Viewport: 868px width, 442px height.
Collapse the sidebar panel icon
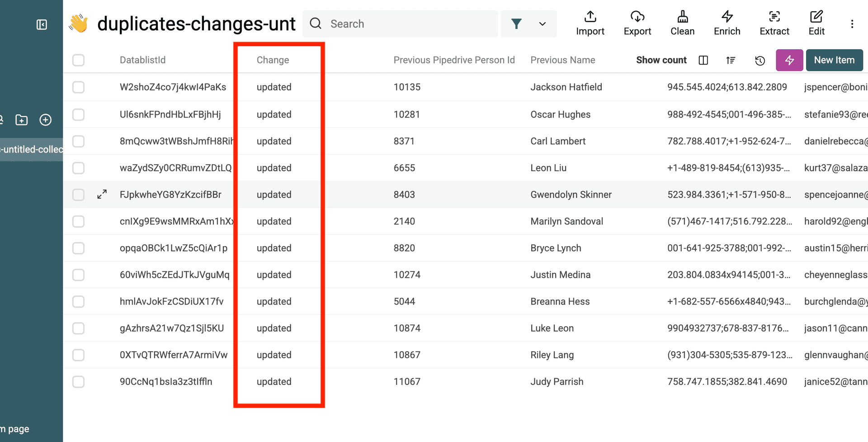[42, 24]
